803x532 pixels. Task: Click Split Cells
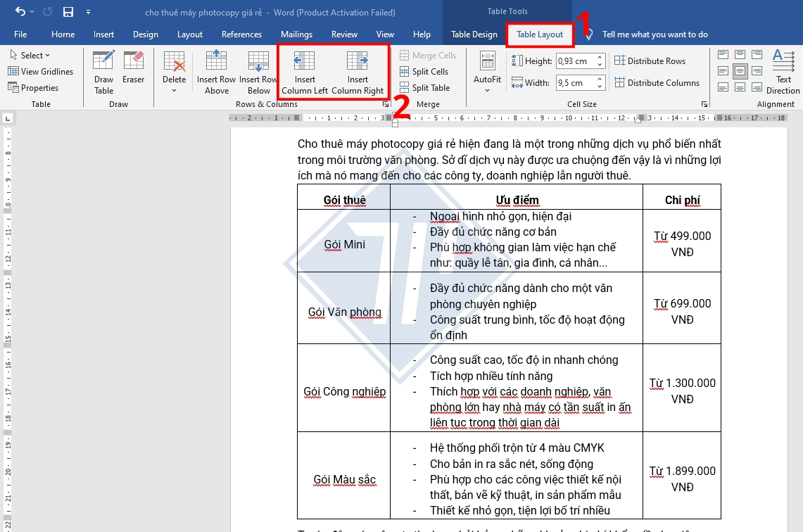tap(424, 72)
